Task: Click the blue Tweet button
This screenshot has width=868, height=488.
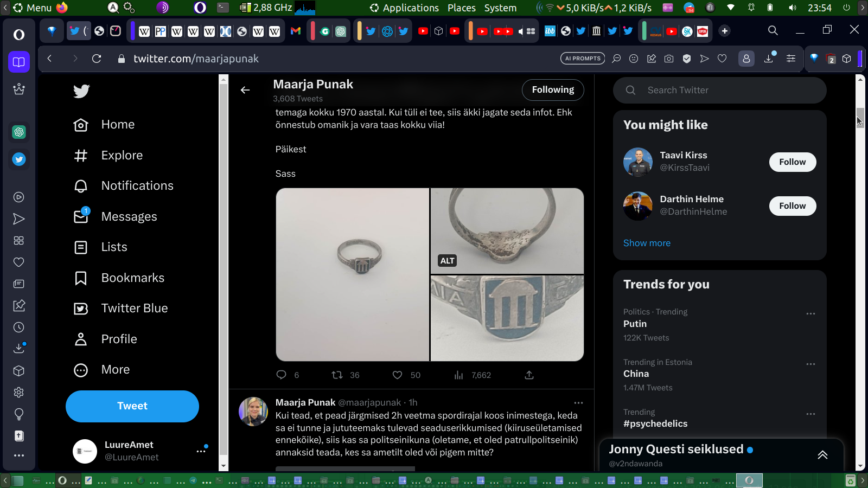Action: [x=132, y=406]
